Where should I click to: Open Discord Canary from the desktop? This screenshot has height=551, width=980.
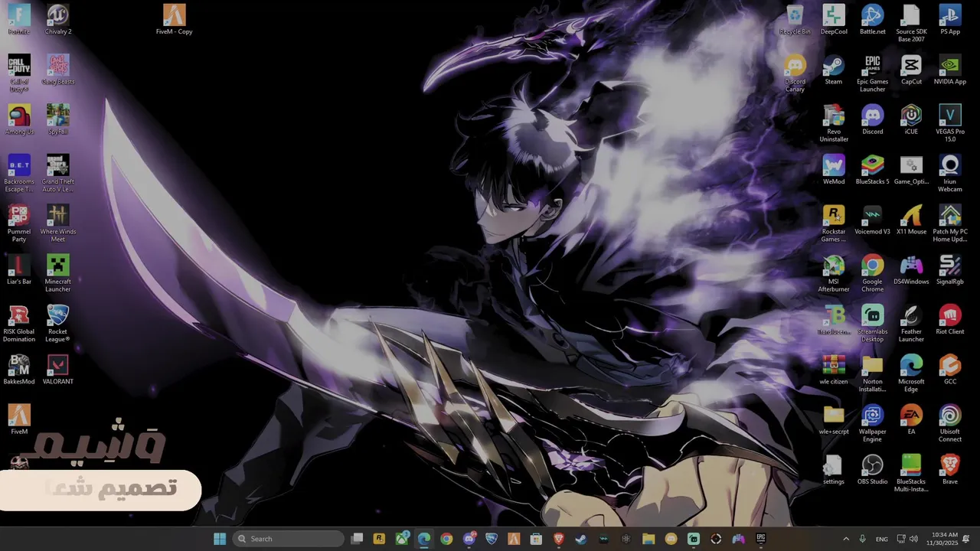[795, 73]
